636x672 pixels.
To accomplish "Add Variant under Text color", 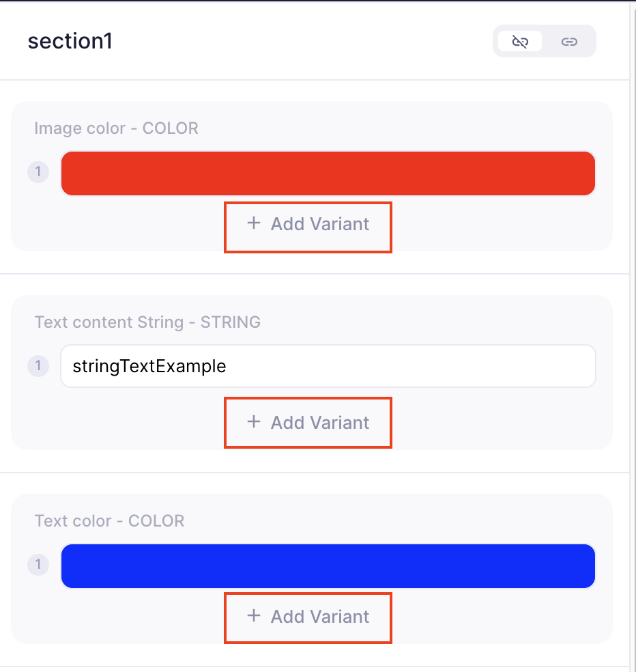I will click(308, 617).
